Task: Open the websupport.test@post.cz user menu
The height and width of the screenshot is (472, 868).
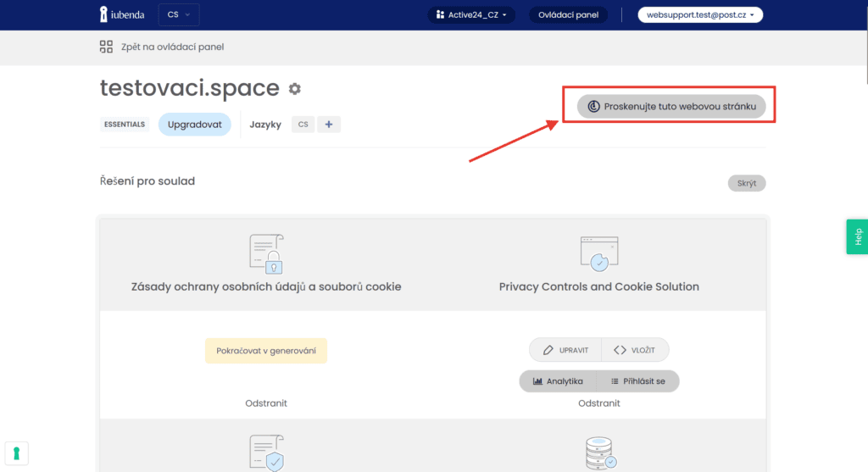Action: [700, 15]
